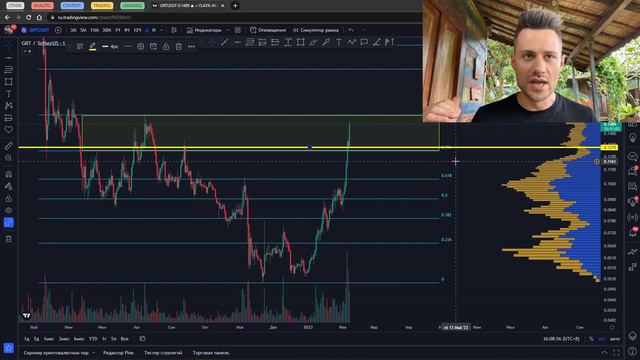Open the Индикаторы indicators dialog

pos(204,30)
